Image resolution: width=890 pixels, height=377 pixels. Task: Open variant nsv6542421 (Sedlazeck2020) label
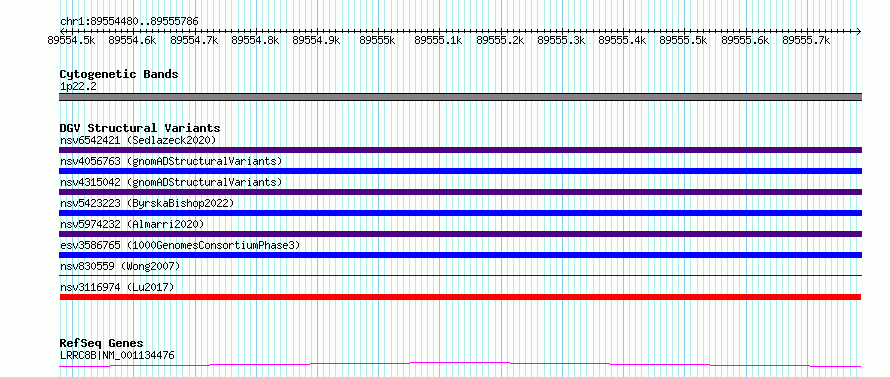(138, 140)
